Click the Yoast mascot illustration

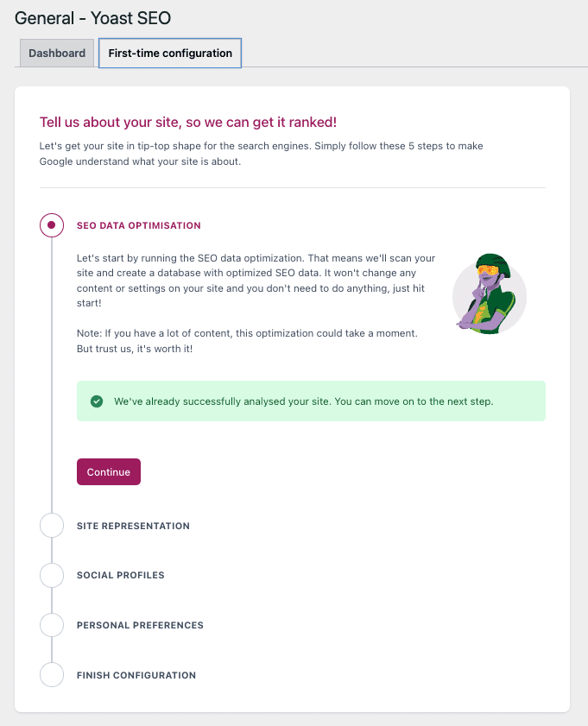(490, 295)
